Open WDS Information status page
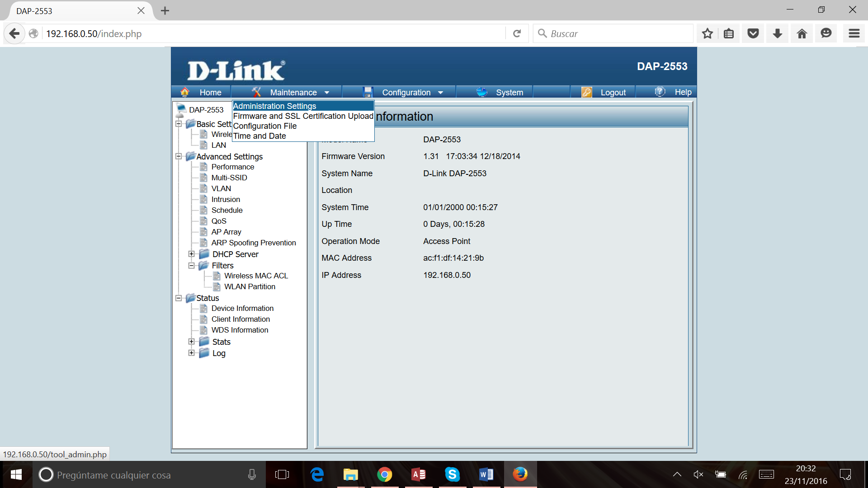 (x=240, y=330)
